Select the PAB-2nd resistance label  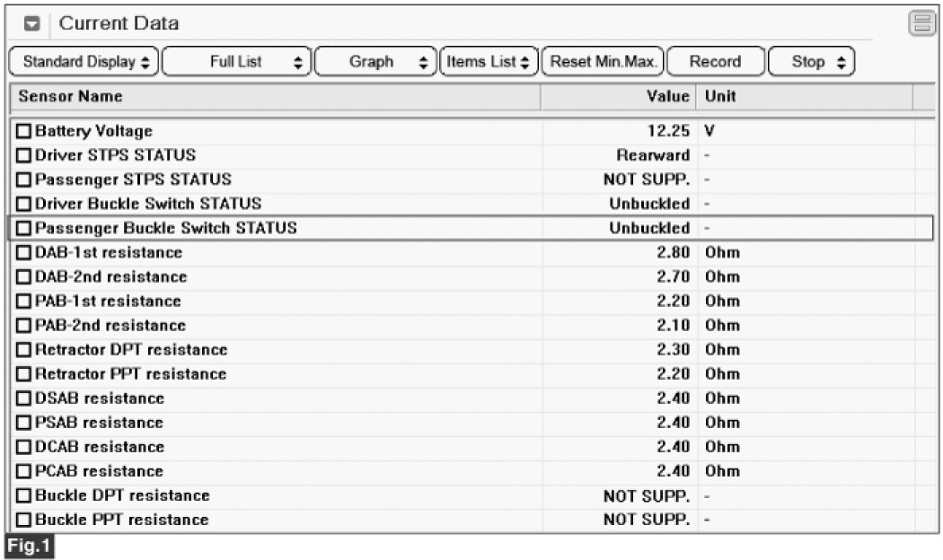click(x=110, y=326)
